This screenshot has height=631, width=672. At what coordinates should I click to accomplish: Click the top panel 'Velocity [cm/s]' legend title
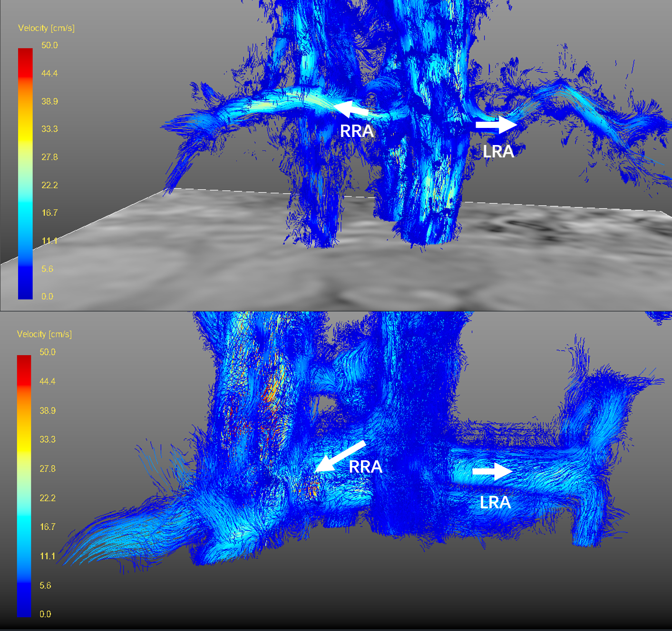(46, 29)
